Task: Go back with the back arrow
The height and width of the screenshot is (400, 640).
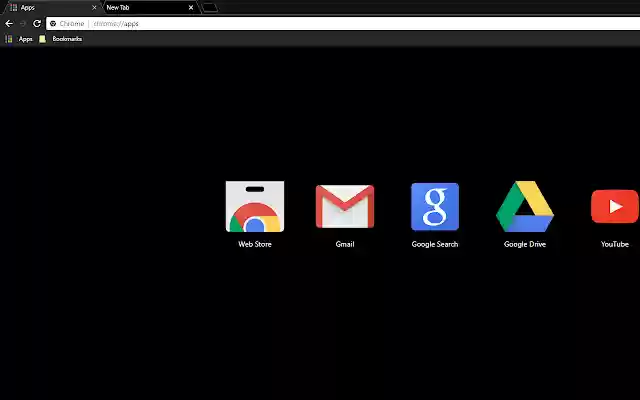Action: pyautogui.click(x=9, y=24)
